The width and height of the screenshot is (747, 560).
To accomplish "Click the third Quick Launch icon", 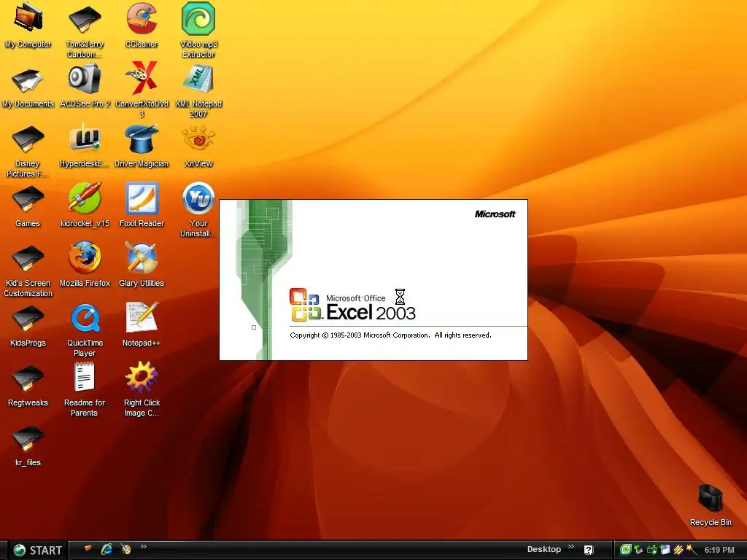I will [x=125, y=549].
